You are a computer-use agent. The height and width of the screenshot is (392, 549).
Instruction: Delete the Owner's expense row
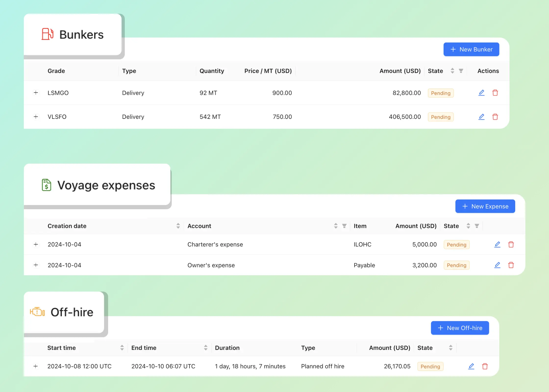(511, 265)
